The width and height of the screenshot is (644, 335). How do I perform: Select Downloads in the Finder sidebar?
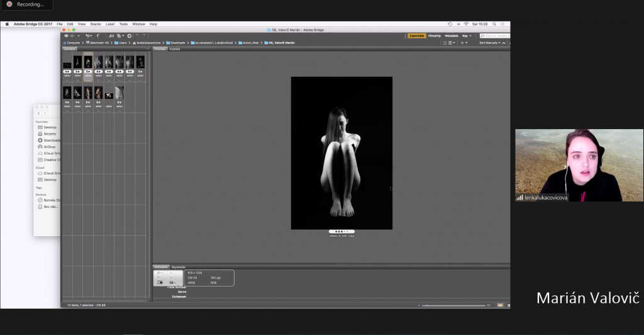(49, 140)
